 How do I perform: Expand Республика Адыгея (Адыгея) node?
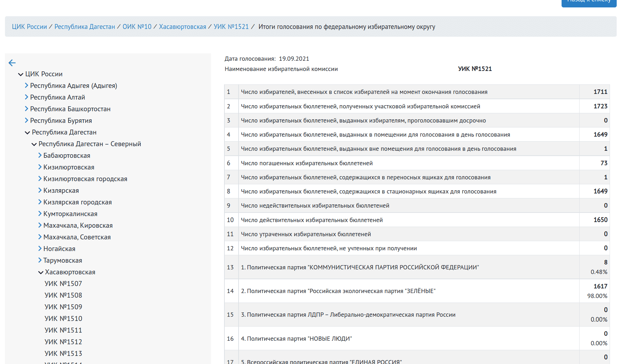(27, 85)
